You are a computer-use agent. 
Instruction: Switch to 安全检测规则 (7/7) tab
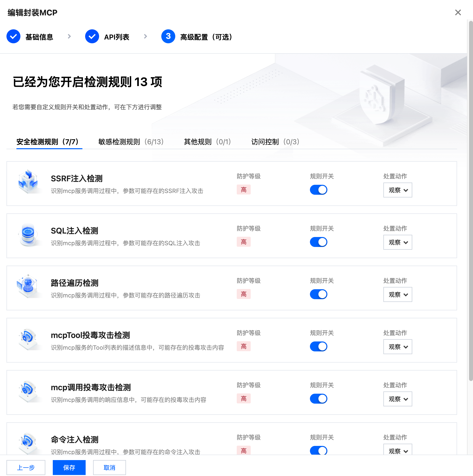[49, 142]
